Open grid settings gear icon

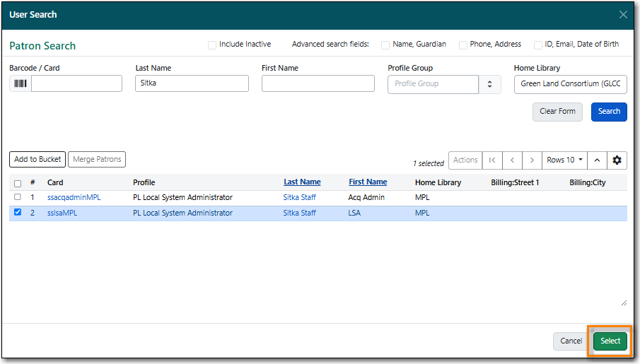[617, 160]
